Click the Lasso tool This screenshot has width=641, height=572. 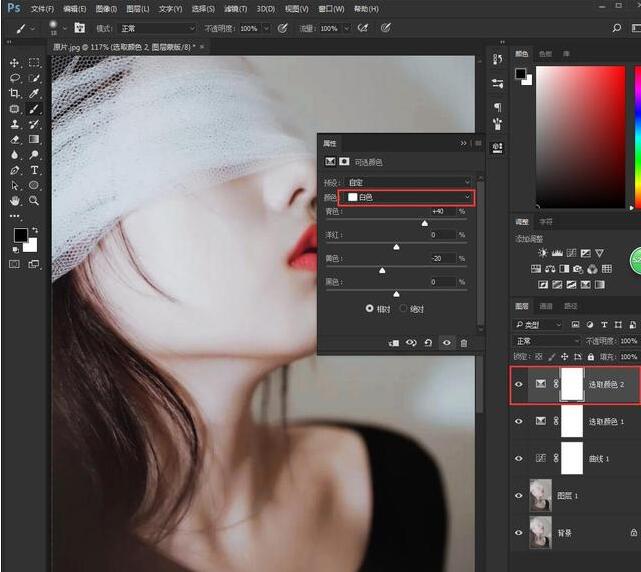pyautogui.click(x=15, y=78)
